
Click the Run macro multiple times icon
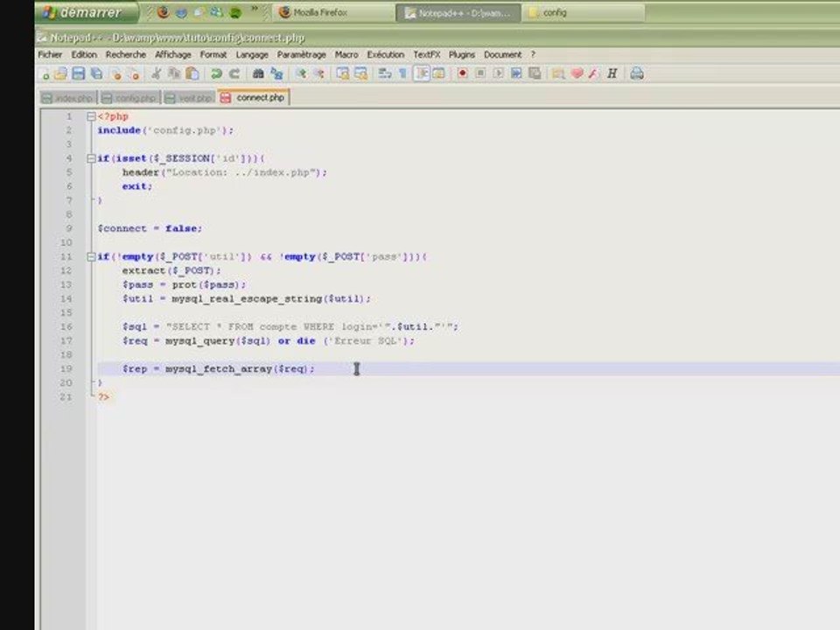tap(516, 73)
